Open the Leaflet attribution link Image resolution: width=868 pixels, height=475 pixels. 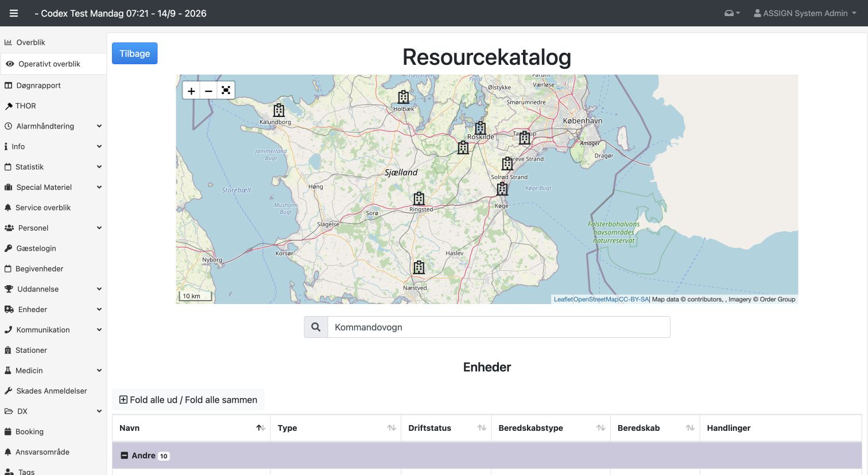click(x=563, y=299)
